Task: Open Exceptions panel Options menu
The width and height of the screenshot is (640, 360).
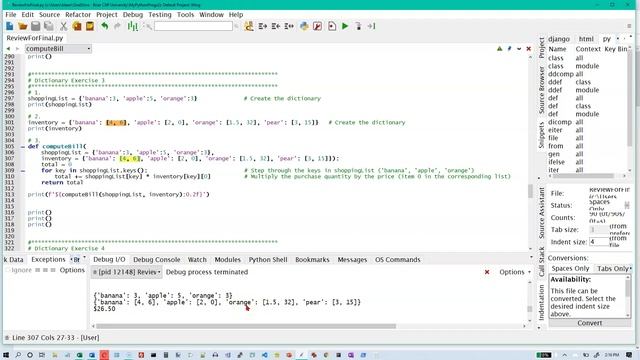Action: (72, 270)
